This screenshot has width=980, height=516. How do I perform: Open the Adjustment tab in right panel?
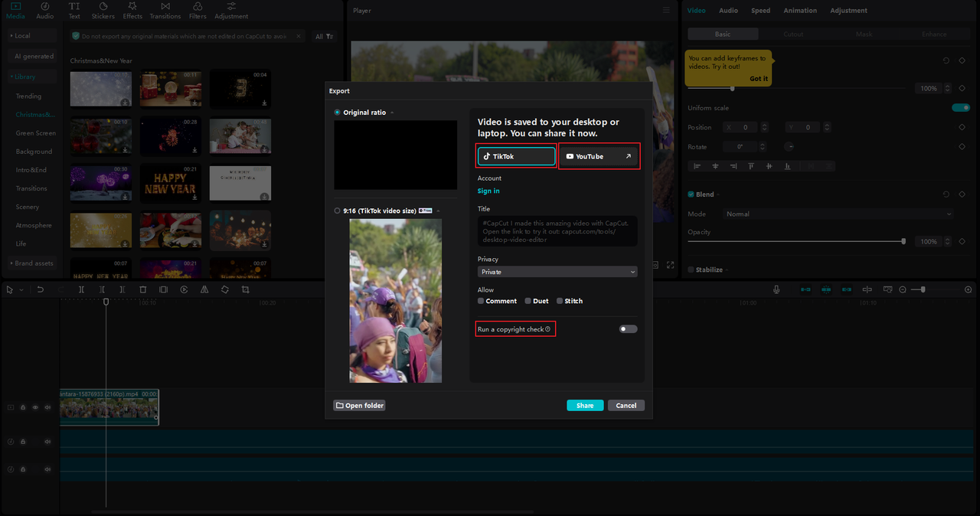pos(848,11)
